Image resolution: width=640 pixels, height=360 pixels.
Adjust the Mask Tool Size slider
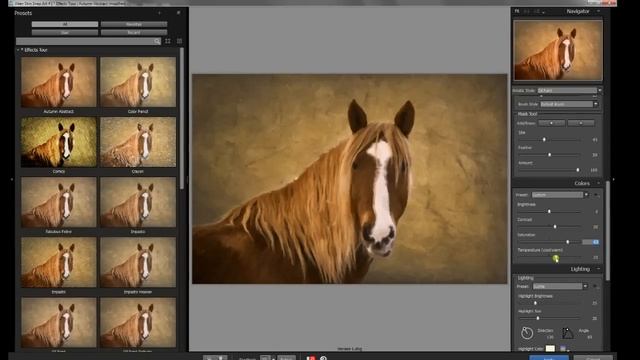point(544,140)
